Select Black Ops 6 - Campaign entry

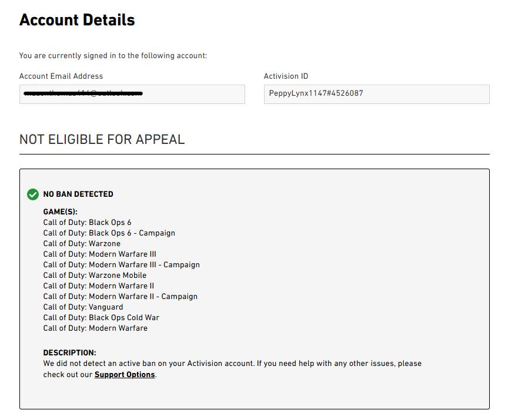pos(109,233)
